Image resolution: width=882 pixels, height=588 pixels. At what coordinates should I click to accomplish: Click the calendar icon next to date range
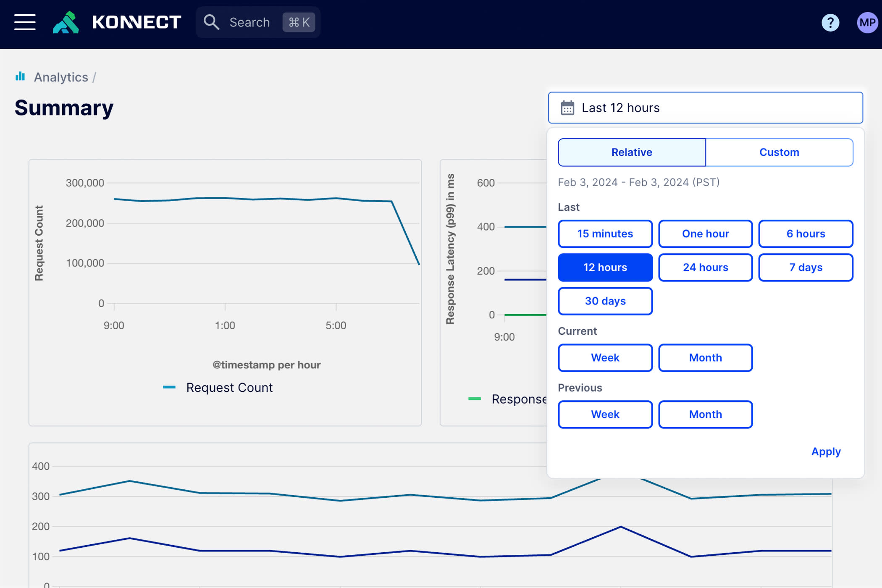coord(568,108)
